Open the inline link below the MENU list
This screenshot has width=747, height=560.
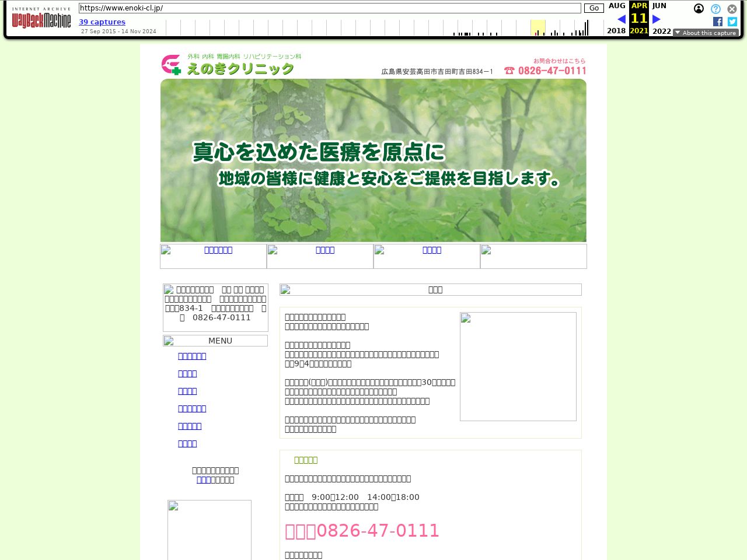[x=204, y=480]
